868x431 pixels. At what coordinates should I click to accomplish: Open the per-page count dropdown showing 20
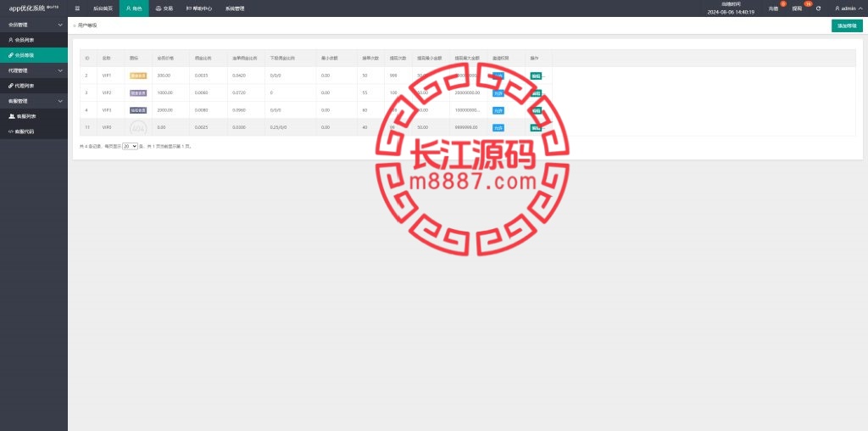[130, 146]
